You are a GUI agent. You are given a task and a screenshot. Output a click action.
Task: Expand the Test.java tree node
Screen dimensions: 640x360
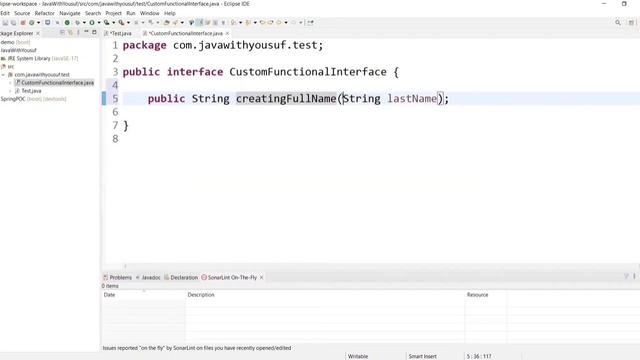pyautogui.click(x=10, y=91)
